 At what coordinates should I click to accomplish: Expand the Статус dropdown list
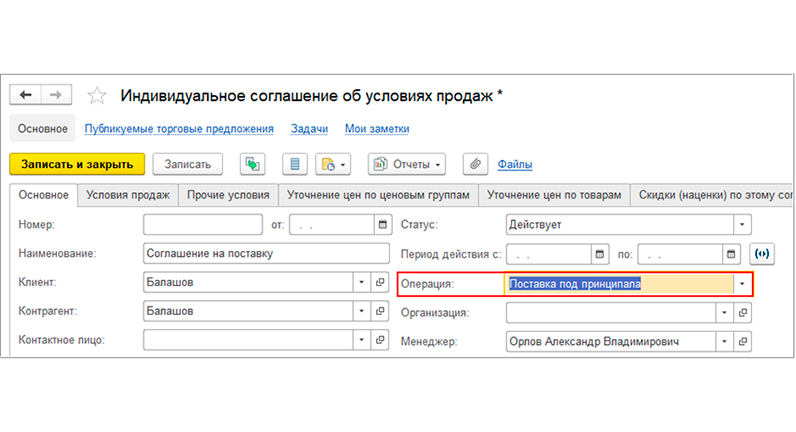[742, 224]
